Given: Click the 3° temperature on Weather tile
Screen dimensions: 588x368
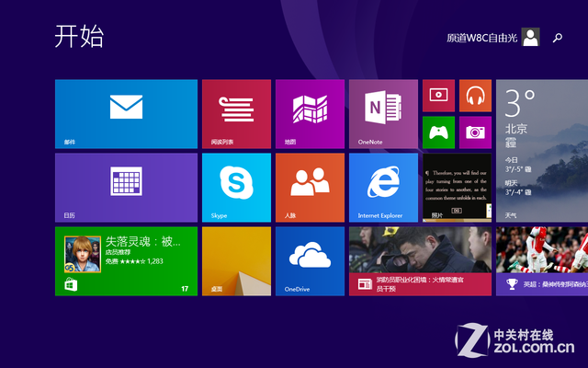Looking at the screenshot, I should click(520, 103).
